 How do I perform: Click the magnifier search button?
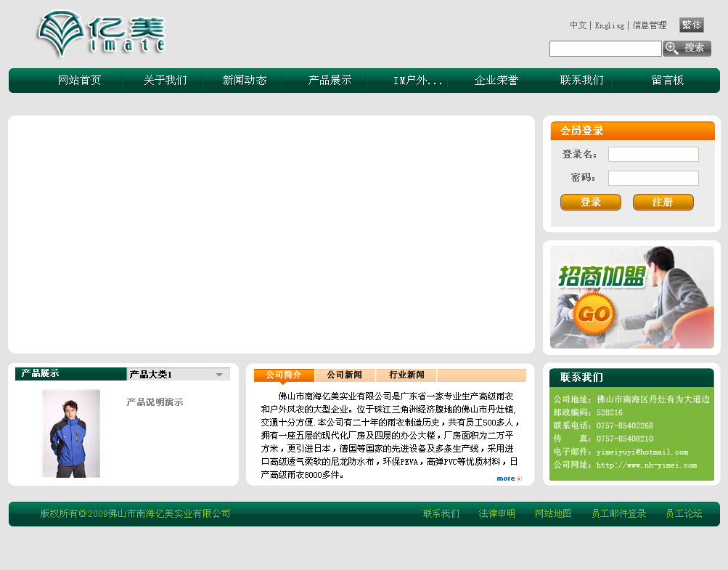[x=687, y=48]
